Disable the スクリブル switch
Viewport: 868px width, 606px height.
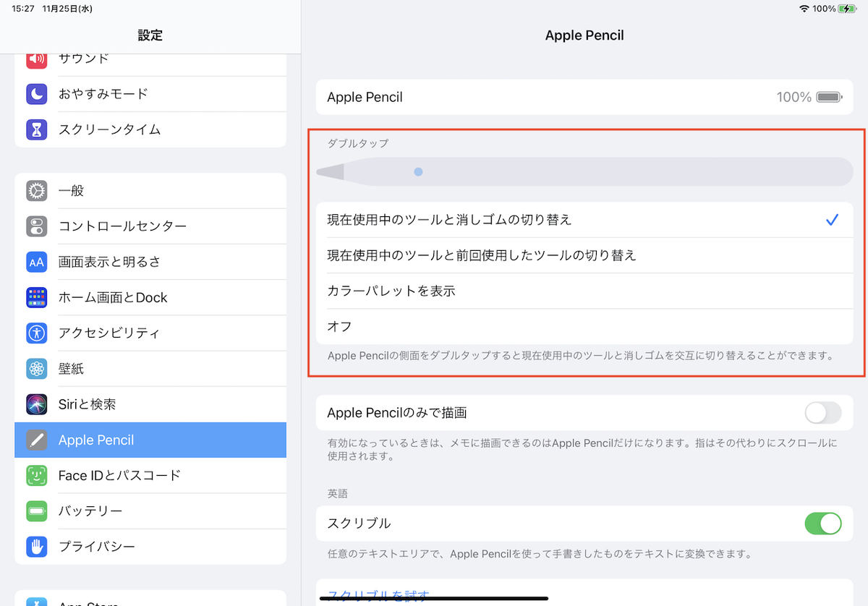click(x=823, y=523)
